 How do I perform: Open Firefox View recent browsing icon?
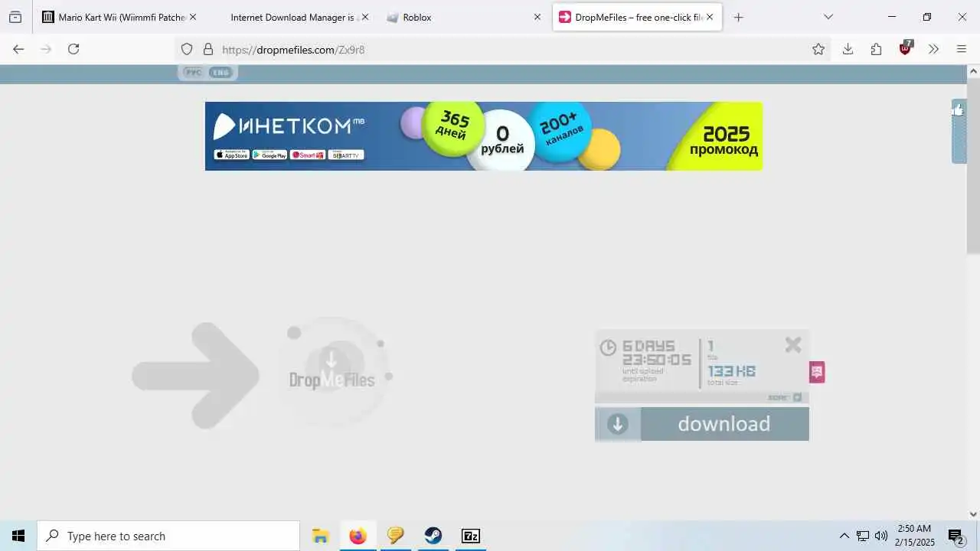click(15, 17)
